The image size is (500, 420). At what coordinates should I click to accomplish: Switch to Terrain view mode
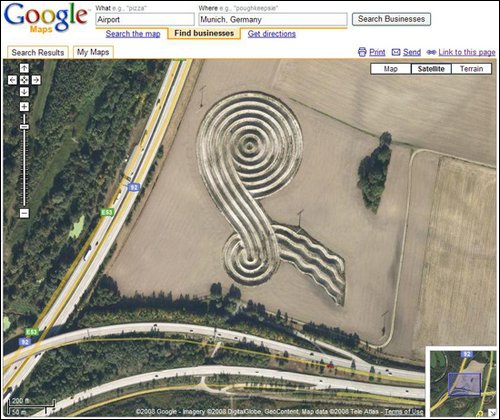tap(471, 69)
